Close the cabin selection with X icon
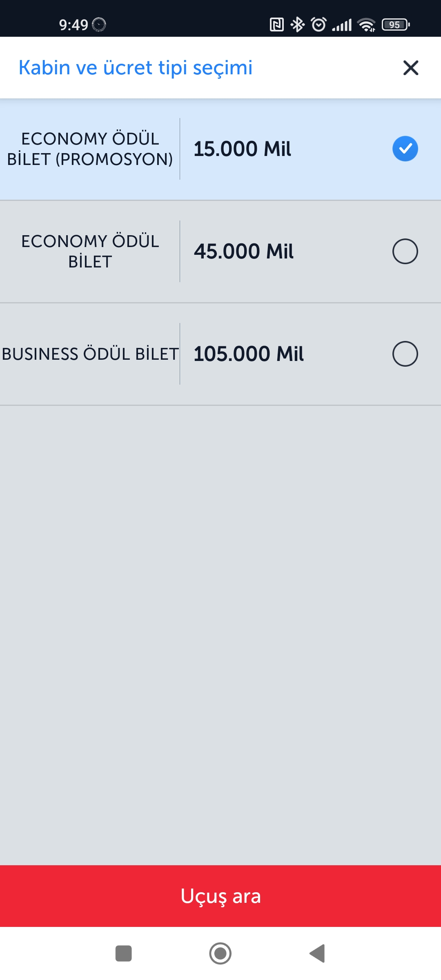Image resolution: width=441 pixels, height=980 pixels. tap(411, 68)
